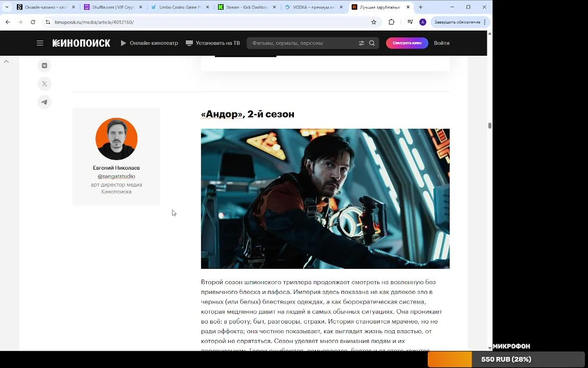Open a new browser tab
Viewport: 588px width, 368px height.
click(421, 7)
